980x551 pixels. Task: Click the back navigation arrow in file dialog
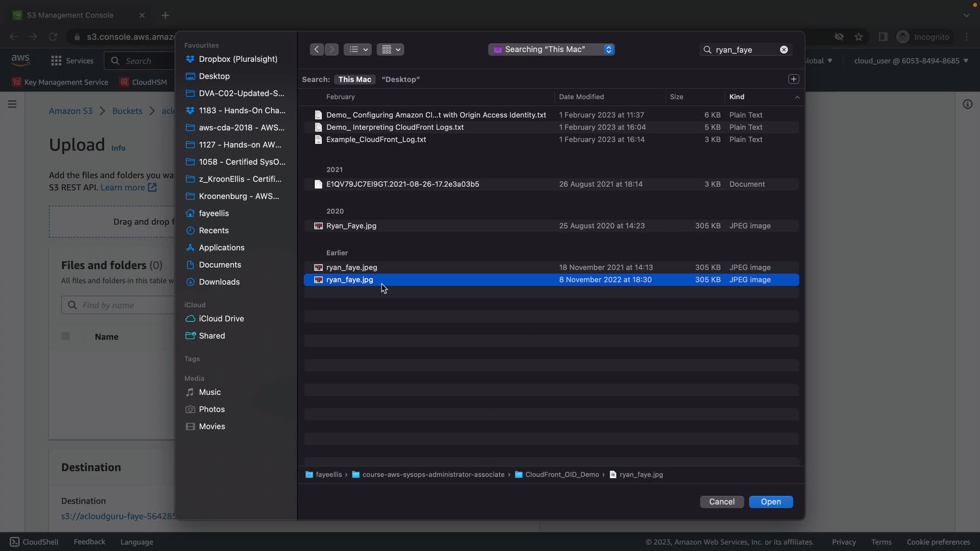coord(316,49)
